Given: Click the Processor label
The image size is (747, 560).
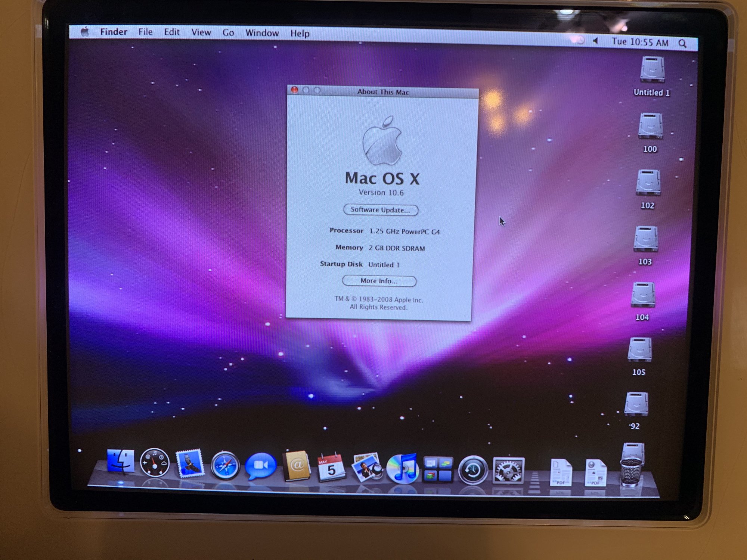Looking at the screenshot, I should (x=346, y=231).
